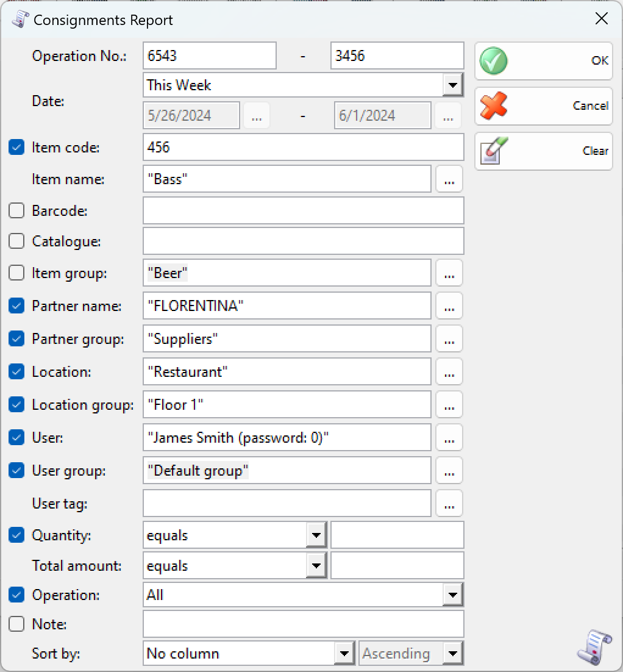
Task: Expand the This Week date dropdown
Action: pos(453,85)
